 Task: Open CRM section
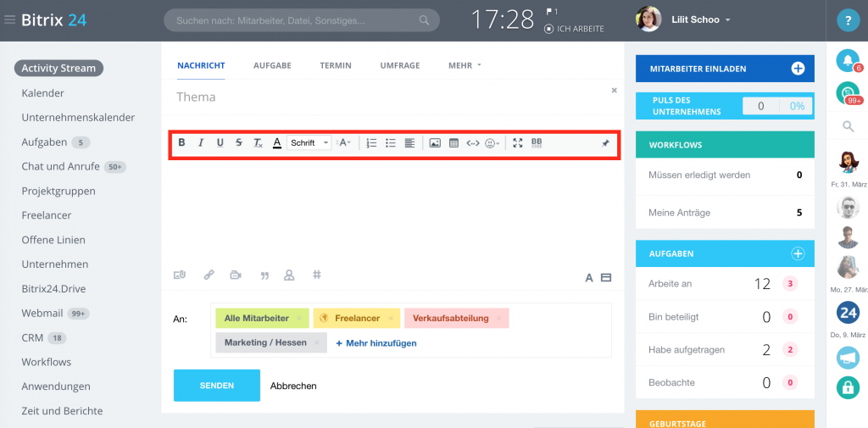(x=32, y=338)
